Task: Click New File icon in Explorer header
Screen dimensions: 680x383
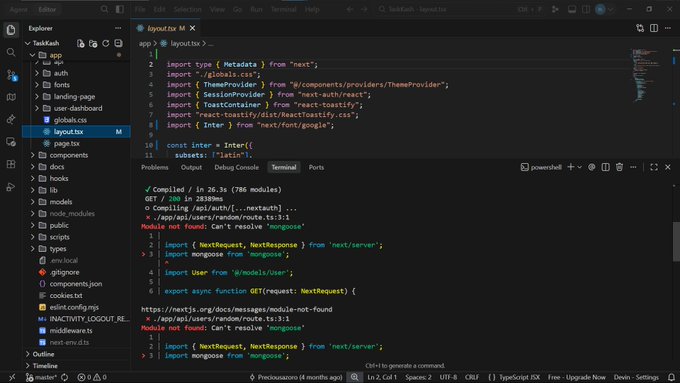Action: click(x=81, y=43)
